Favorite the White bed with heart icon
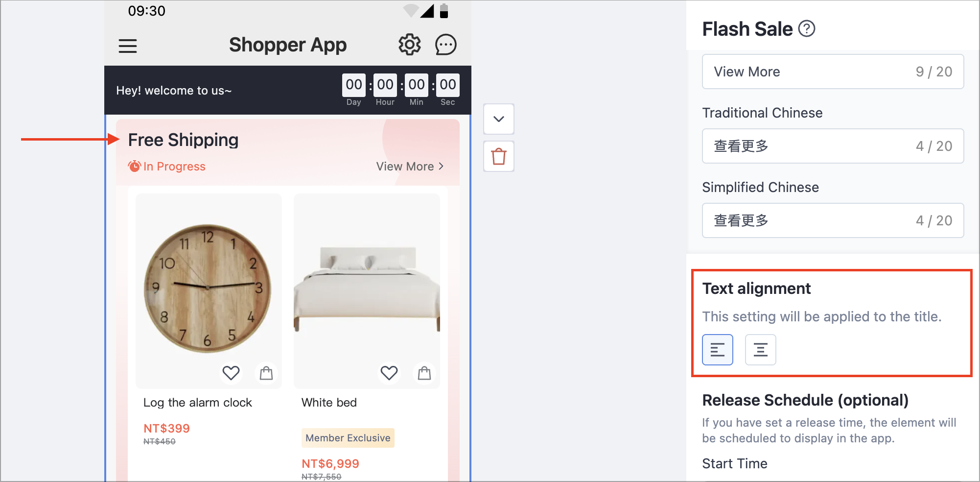Screen dimensions: 980x482 tap(389, 373)
